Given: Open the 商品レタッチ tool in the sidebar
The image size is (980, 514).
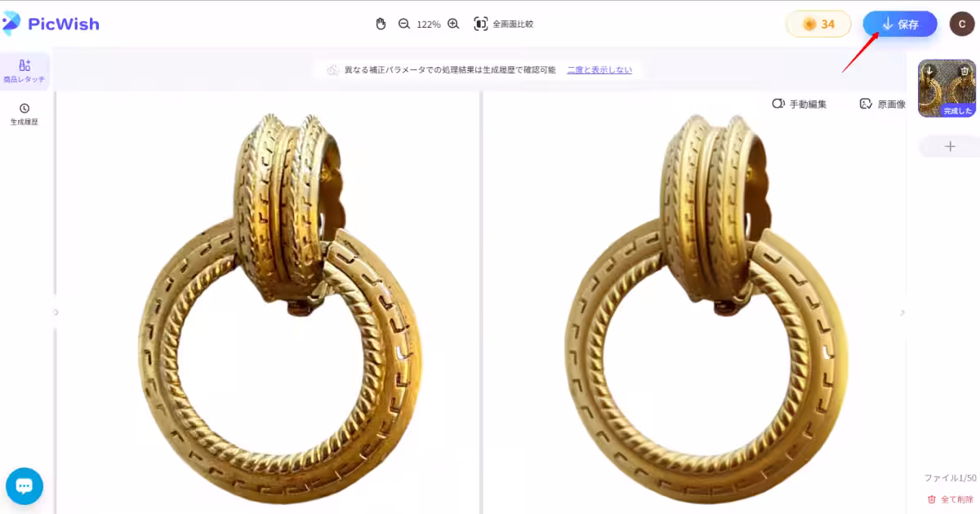Looking at the screenshot, I should click(x=24, y=72).
